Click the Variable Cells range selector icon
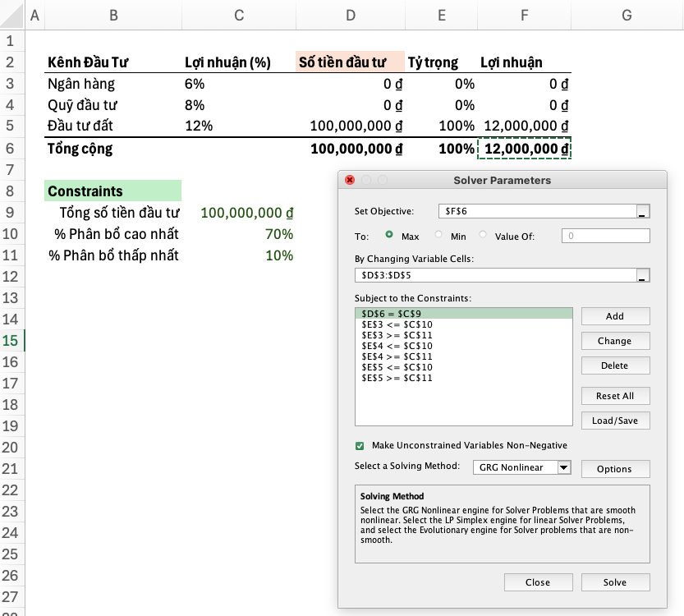The height and width of the screenshot is (616, 684). tap(643, 276)
